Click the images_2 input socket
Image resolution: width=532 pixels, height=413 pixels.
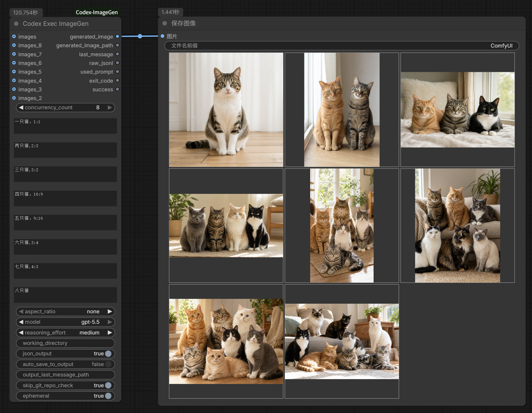(14, 98)
